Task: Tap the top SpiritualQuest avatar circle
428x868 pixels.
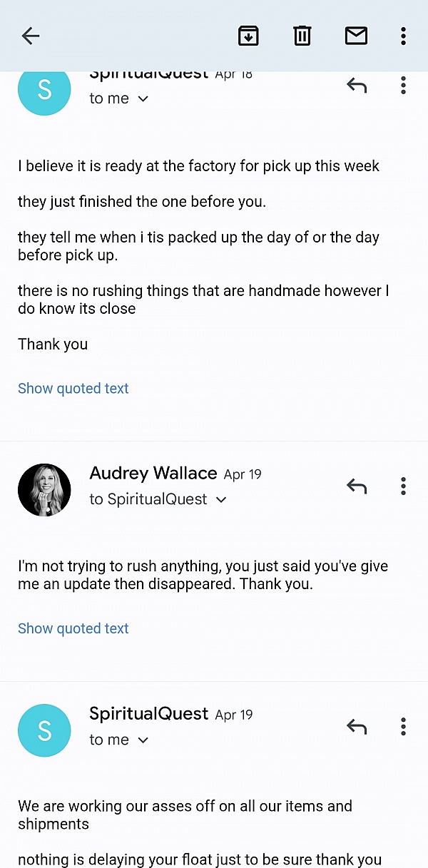Action: 44,91
